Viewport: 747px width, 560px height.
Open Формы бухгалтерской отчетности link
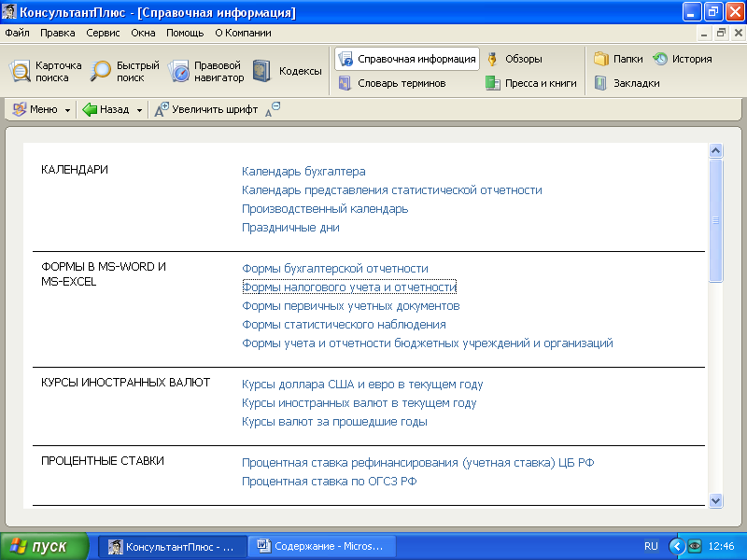tap(335, 269)
